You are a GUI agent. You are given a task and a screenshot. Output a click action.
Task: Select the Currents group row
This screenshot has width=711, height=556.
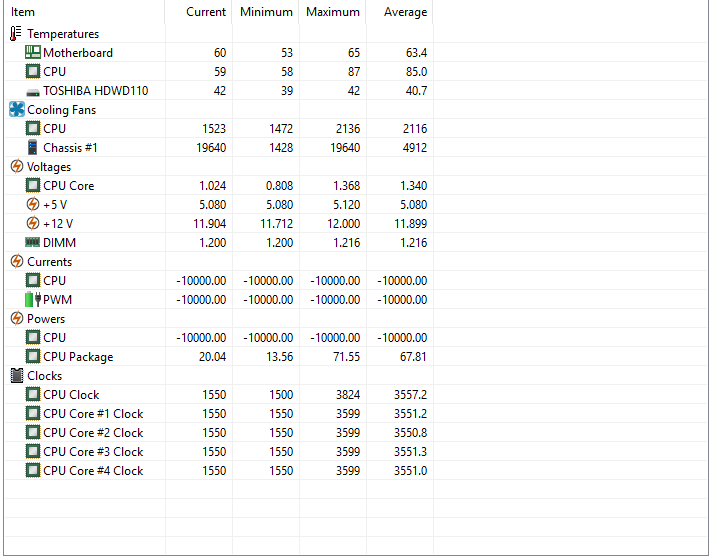pos(49,262)
